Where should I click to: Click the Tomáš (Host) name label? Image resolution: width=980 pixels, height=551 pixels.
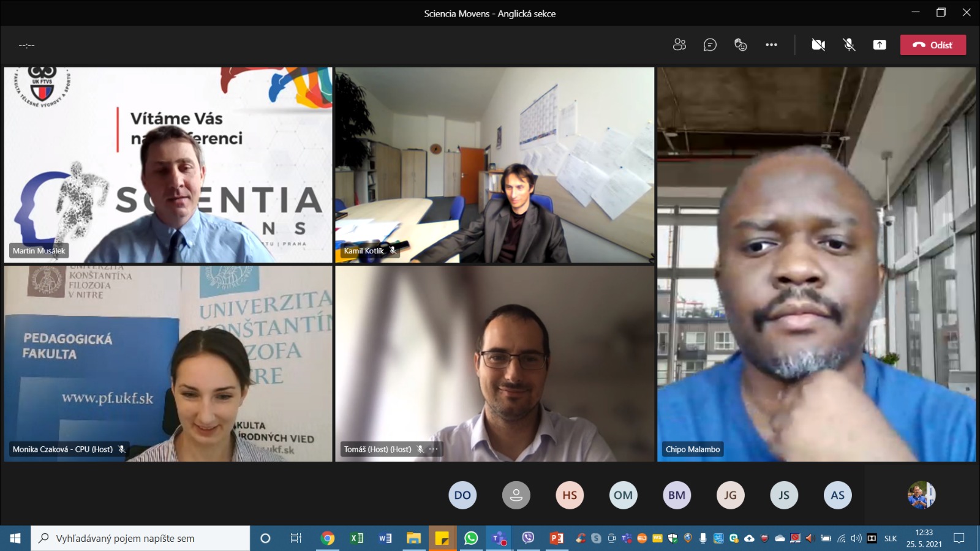tap(377, 449)
